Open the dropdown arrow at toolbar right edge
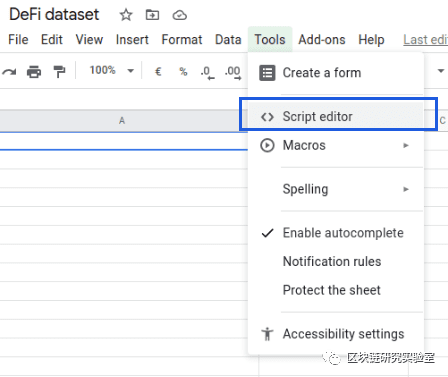This screenshot has height=377, width=448. [x=441, y=71]
